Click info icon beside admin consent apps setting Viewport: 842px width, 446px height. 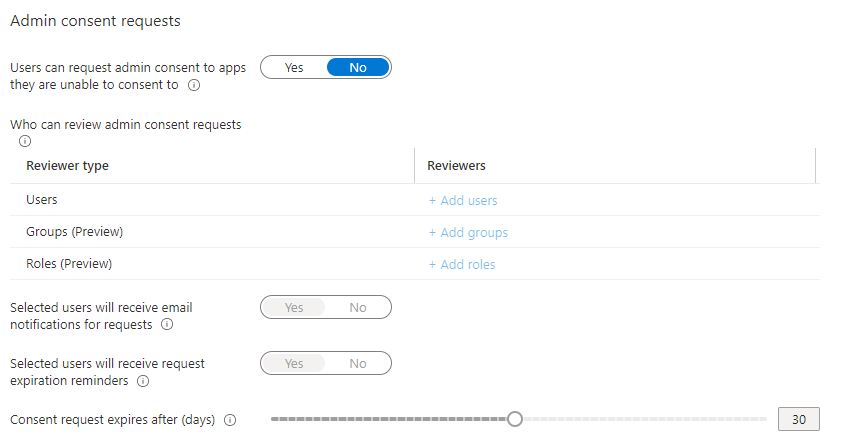pos(194,85)
